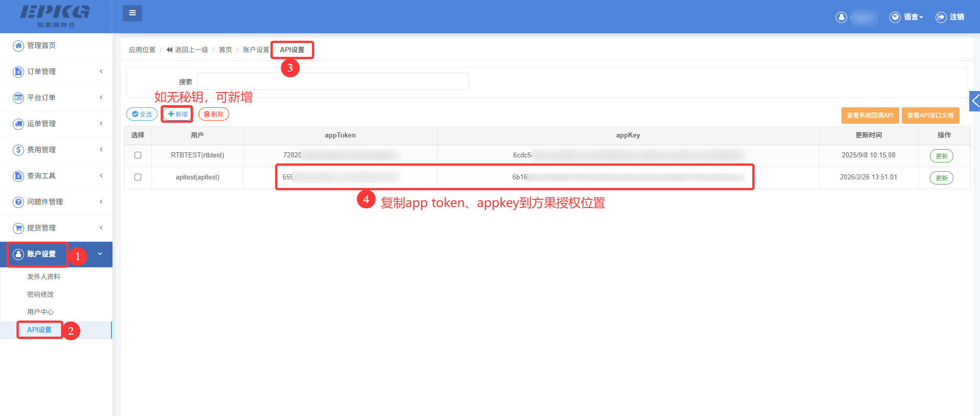Expand the 平台订单 menu chevron
This screenshot has height=416, width=980.
pos(101,98)
